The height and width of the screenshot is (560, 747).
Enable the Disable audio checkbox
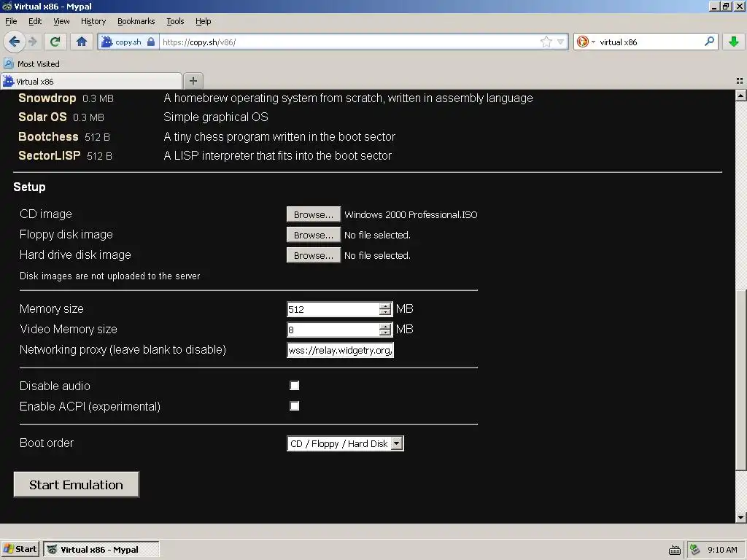pyautogui.click(x=295, y=385)
